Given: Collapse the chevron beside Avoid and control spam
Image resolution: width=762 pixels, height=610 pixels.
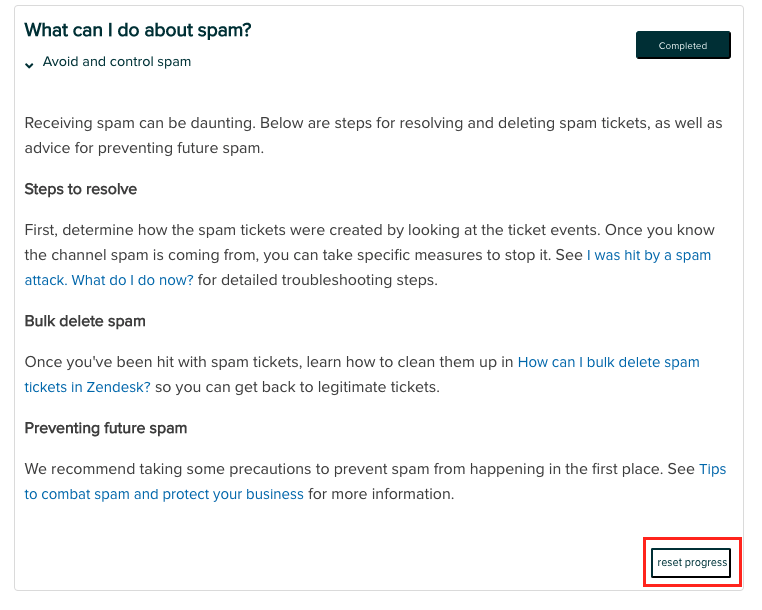Looking at the screenshot, I should click(30, 64).
